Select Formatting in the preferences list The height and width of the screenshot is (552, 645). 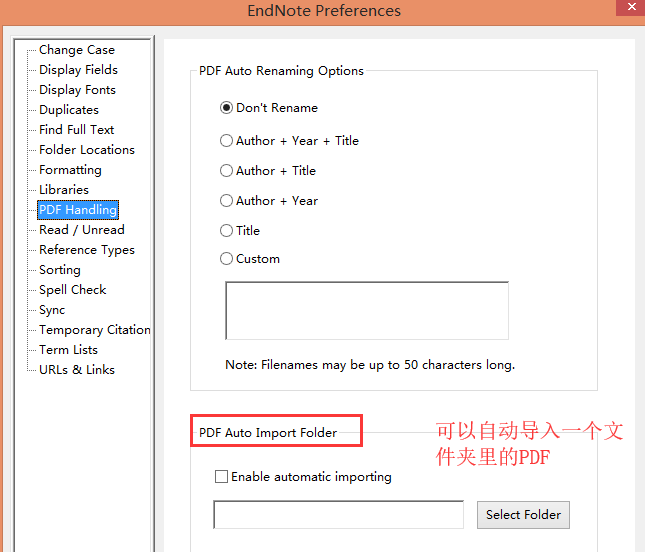(x=70, y=170)
